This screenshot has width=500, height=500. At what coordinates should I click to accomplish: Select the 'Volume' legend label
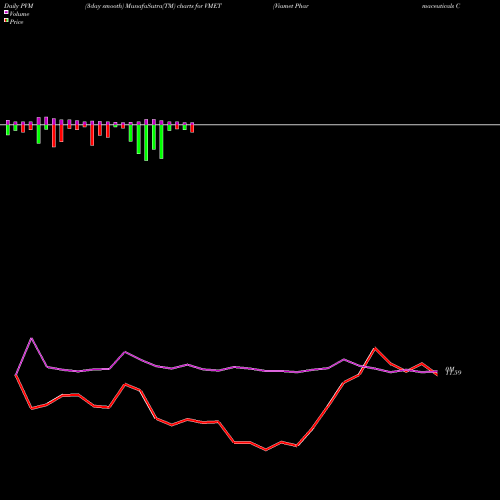19,14
